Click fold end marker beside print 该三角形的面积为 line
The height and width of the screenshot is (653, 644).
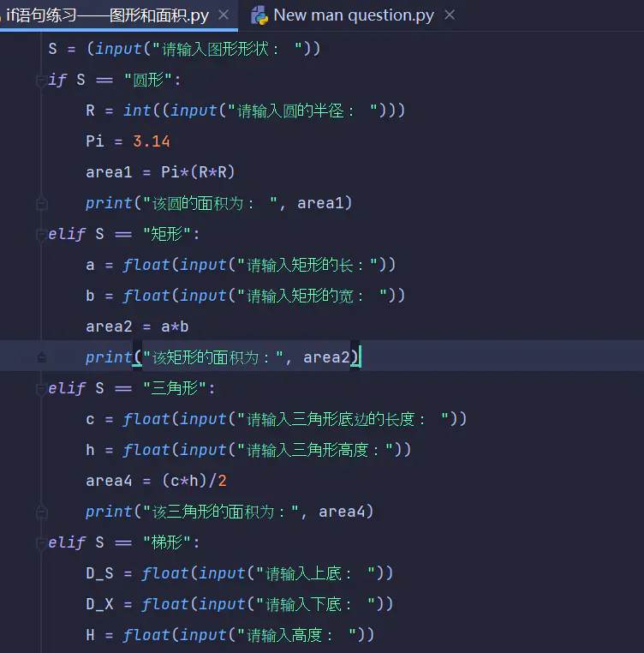(41, 512)
